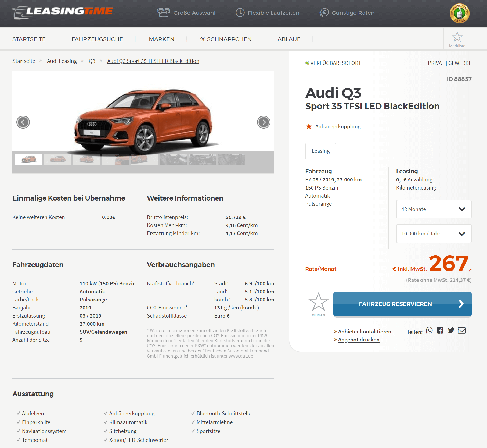Click the Navigationssystem equipment item
The image size is (487, 448).
tap(44, 431)
